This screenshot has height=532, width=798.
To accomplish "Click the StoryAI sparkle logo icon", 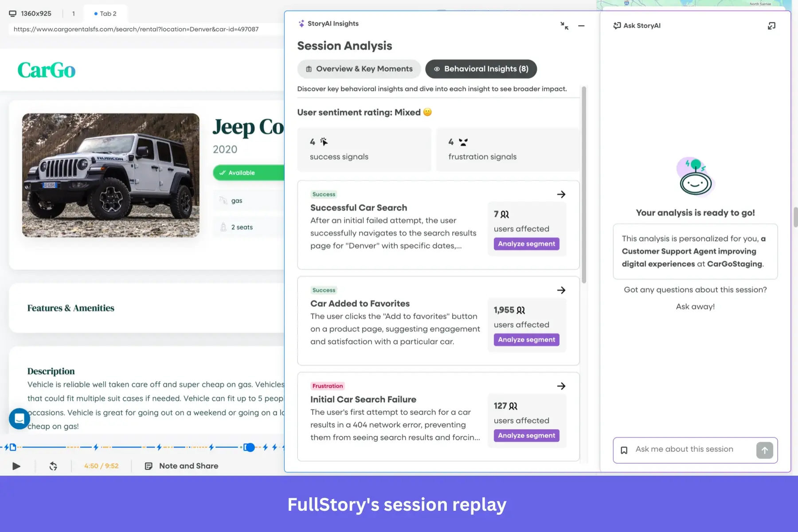I will point(301,23).
